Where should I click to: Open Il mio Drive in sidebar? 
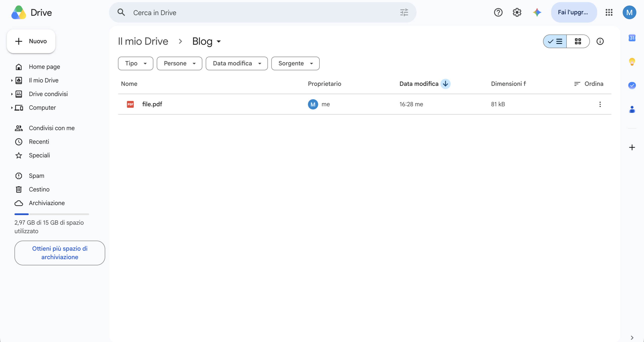tap(44, 80)
